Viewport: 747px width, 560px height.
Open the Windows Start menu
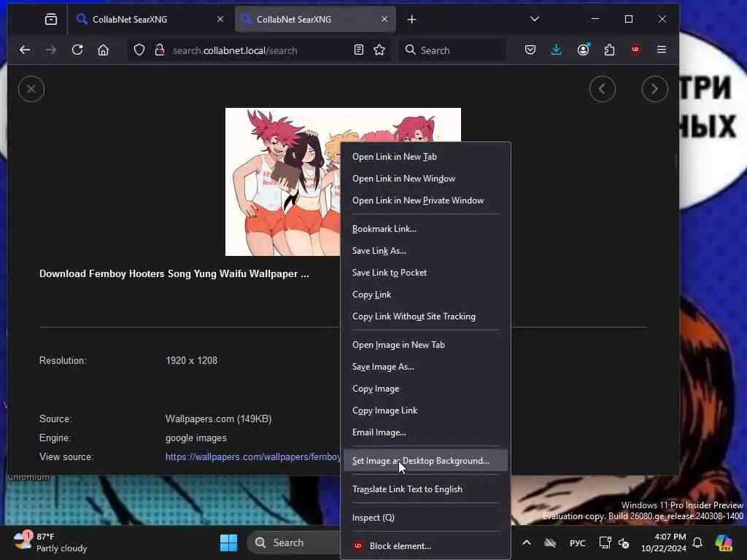(x=228, y=542)
